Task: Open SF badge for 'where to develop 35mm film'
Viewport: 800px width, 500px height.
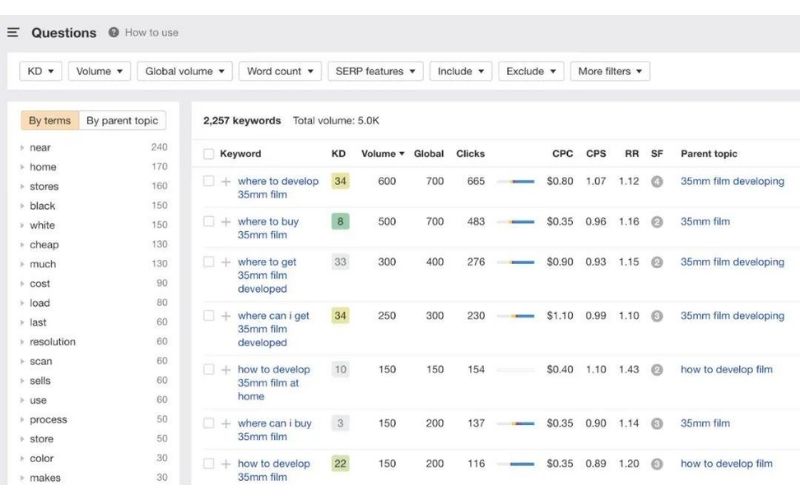Action: click(x=657, y=182)
